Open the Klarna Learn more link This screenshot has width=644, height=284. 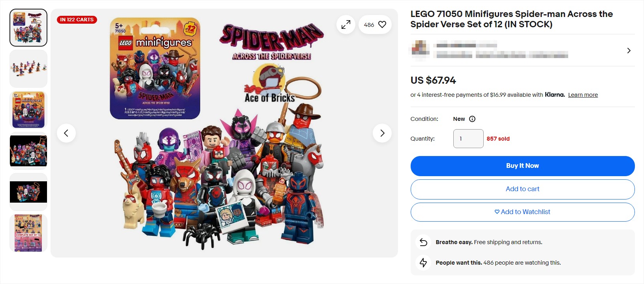click(582, 95)
